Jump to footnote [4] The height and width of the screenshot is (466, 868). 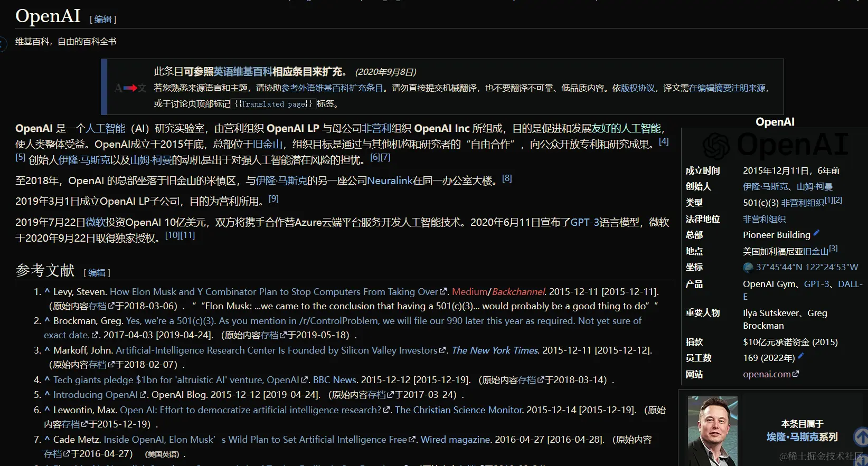[x=664, y=141]
